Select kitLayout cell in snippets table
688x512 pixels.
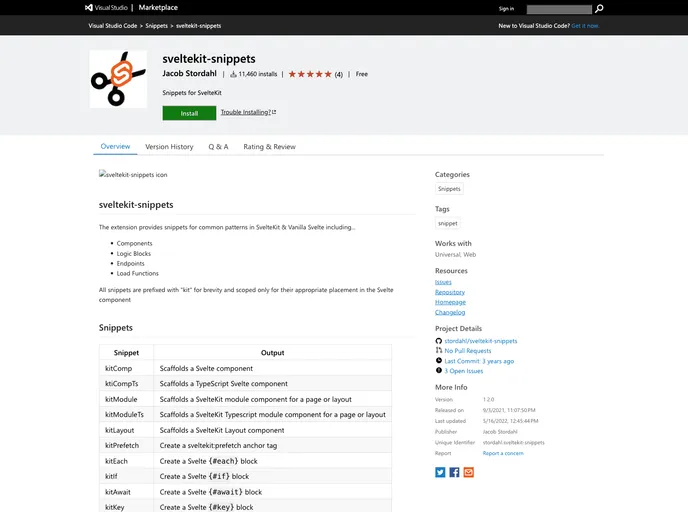(126, 430)
